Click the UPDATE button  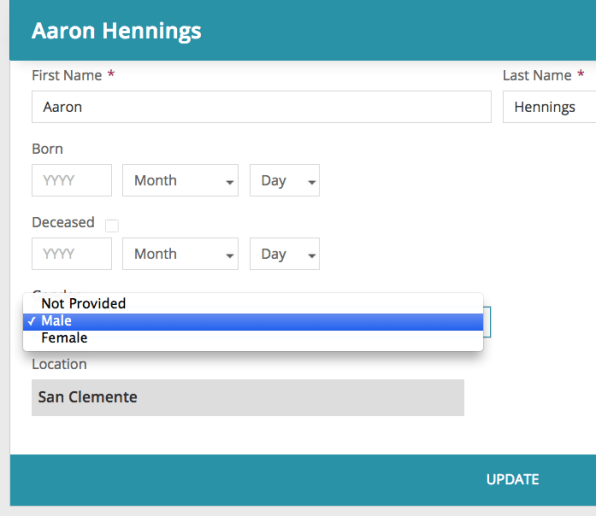click(512, 480)
